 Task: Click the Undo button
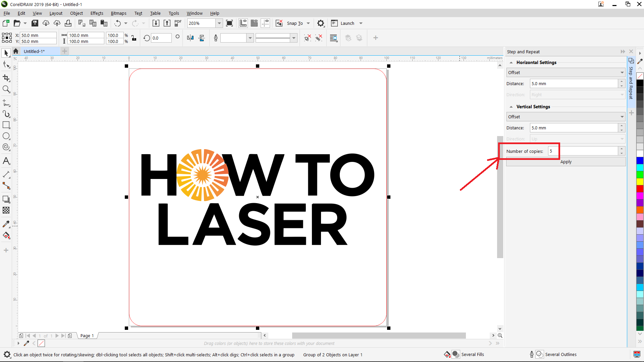click(x=117, y=23)
